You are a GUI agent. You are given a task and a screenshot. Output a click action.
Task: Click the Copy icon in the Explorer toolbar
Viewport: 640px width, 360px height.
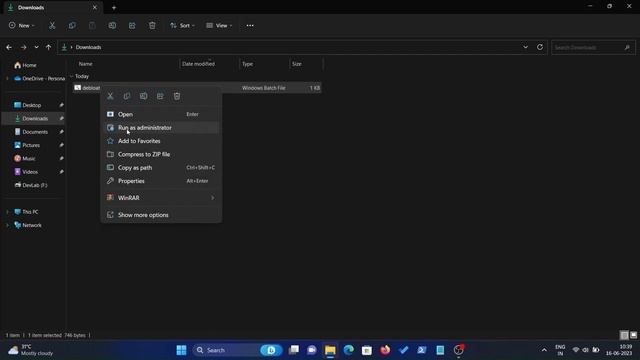click(x=72, y=25)
